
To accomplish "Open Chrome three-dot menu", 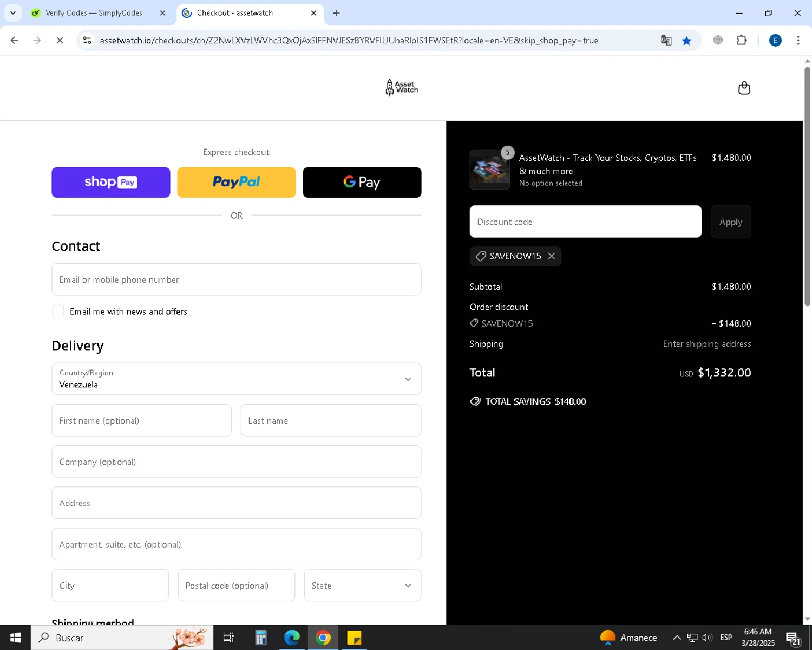I will pyautogui.click(x=798, y=40).
